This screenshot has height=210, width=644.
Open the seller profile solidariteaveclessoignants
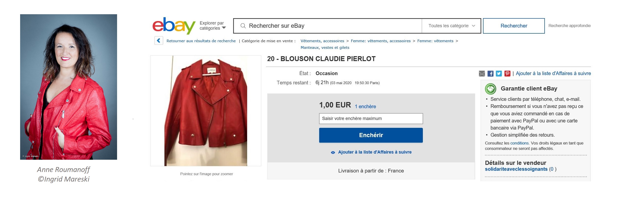516,169
